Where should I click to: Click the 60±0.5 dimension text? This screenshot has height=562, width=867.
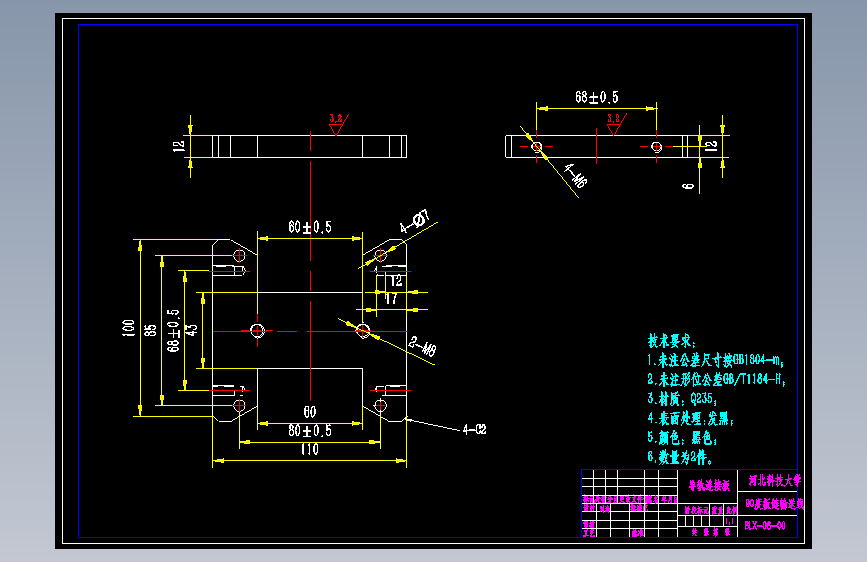click(x=310, y=227)
